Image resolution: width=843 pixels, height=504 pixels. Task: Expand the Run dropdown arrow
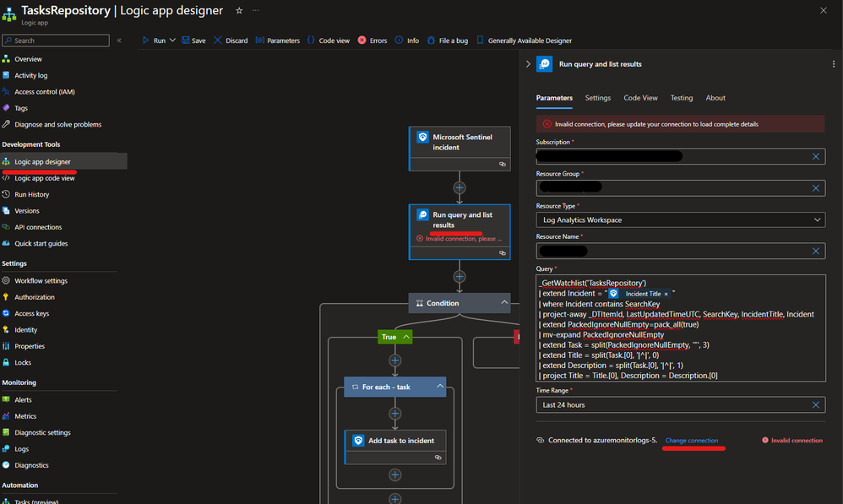click(172, 41)
